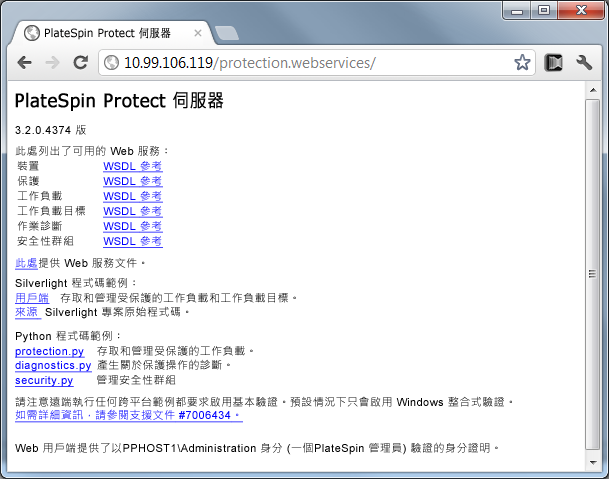The width and height of the screenshot is (609, 479).
Task: Click the version text 3.2.0.4374 版
Action: [50, 130]
